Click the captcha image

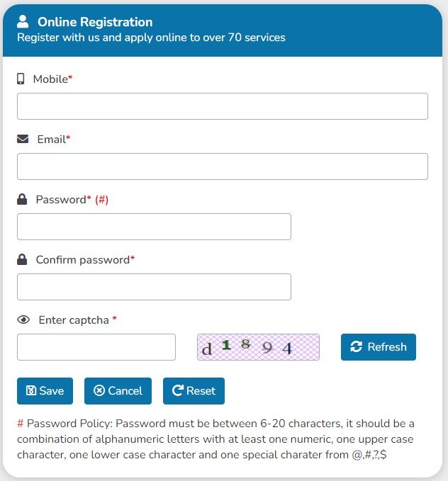coord(258,347)
